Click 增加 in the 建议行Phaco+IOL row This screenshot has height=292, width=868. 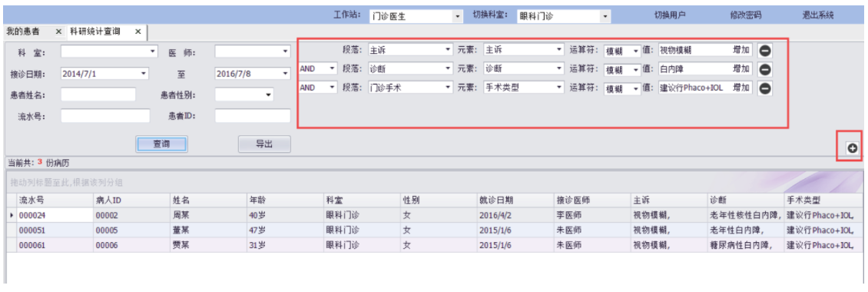point(741,88)
